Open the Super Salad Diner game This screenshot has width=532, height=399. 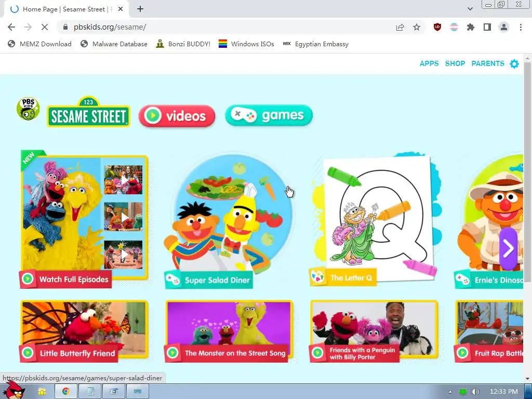point(228,220)
